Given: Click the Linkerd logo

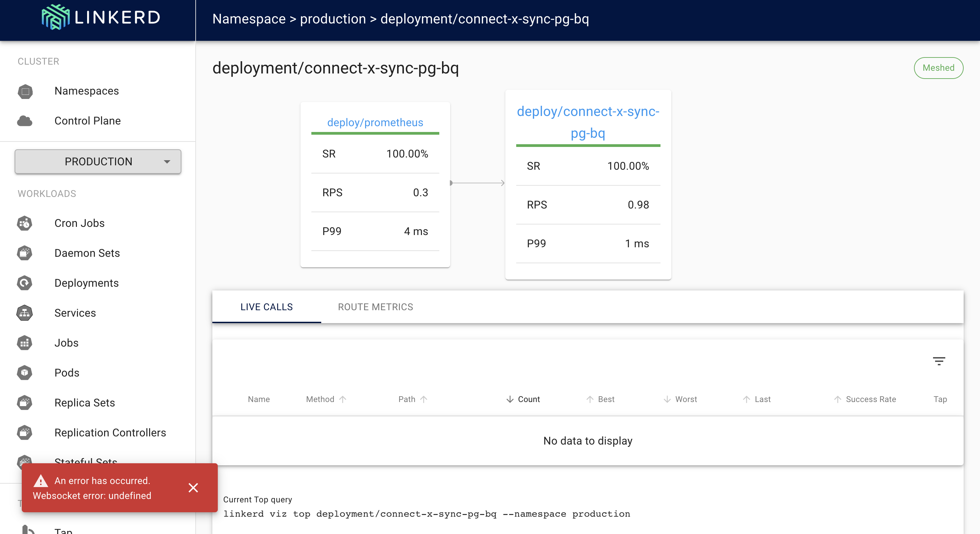Looking at the screenshot, I should pyautogui.click(x=101, y=17).
